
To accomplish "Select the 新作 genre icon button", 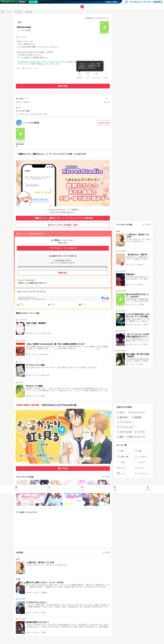I will 124,451.
